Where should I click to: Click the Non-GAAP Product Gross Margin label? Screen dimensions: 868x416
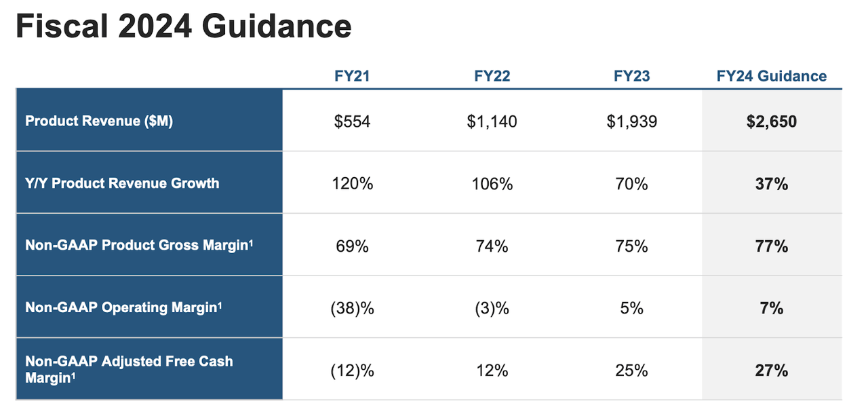(139, 246)
